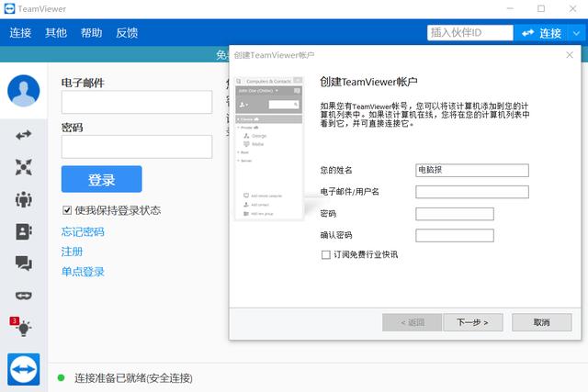Focus the partner ID input field
This screenshot has height=392, width=588.
[470, 33]
